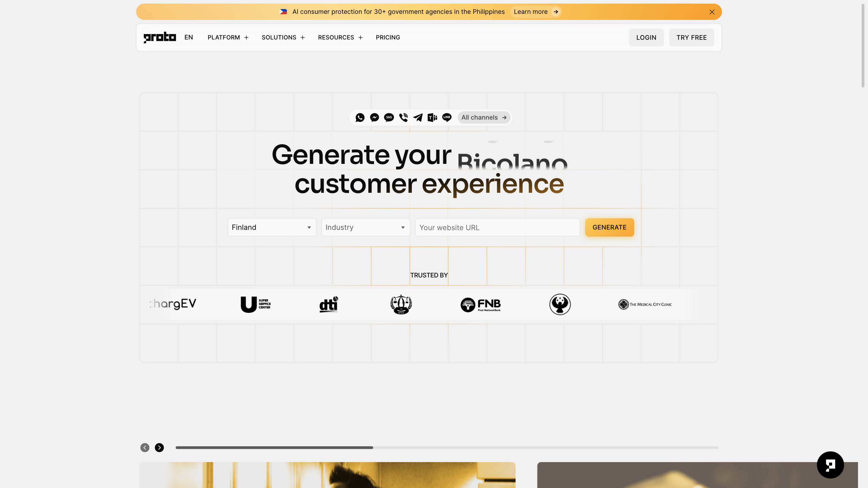Open the Finland country dropdown

point(272,227)
